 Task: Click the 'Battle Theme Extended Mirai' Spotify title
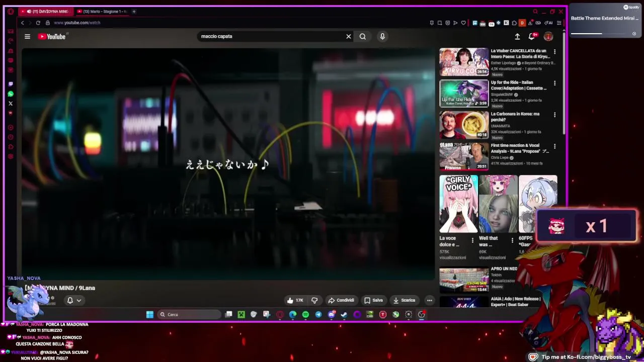click(605, 18)
